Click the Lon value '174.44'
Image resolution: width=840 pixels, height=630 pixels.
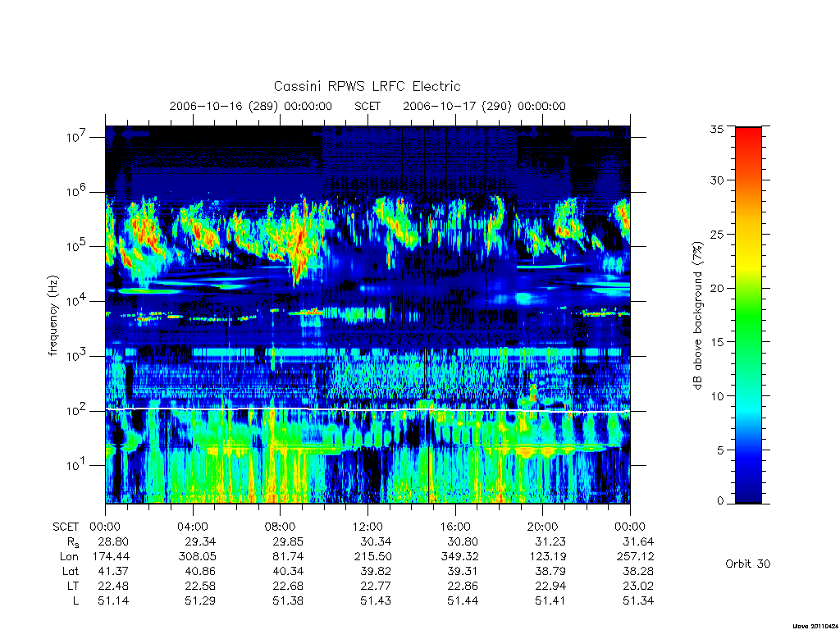[x=111, y=557]
